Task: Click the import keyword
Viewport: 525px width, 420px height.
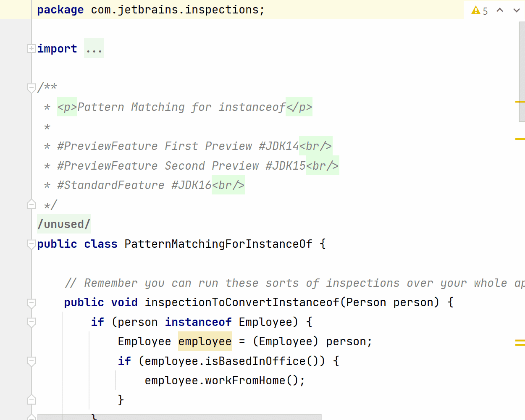Action: (57, 49)
